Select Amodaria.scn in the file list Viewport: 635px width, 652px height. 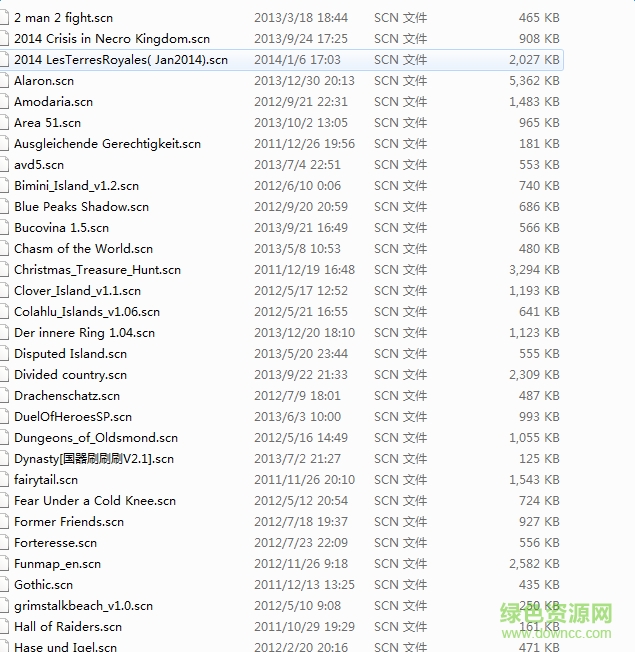[53, 102]
